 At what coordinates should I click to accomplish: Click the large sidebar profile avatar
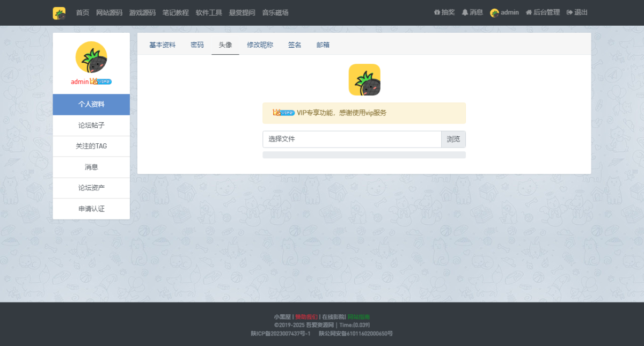(91, 57)
